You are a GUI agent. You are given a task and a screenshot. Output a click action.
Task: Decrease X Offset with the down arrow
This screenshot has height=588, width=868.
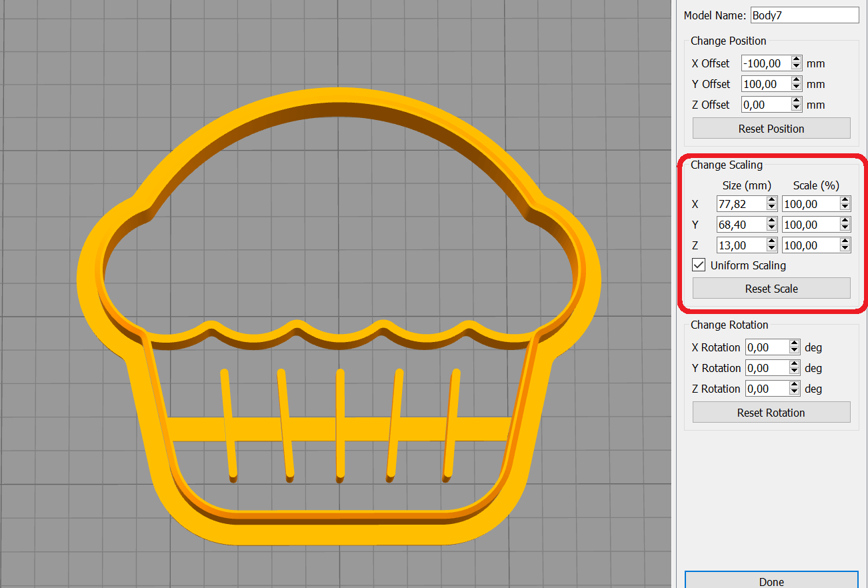[x=797, y=67]
